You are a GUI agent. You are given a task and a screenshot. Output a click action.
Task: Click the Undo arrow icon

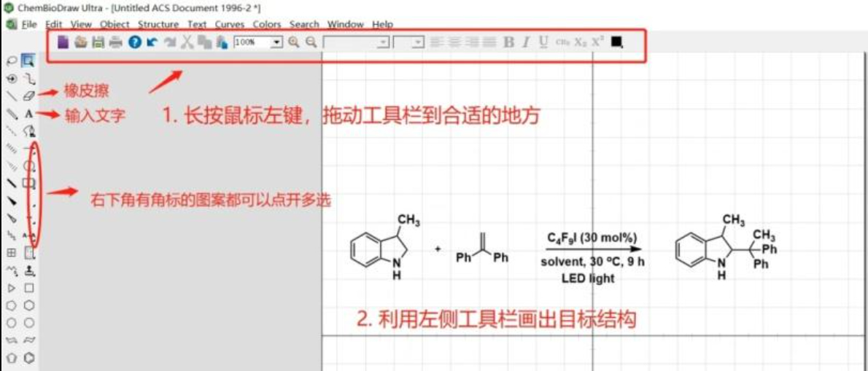[x=152, y=42]
